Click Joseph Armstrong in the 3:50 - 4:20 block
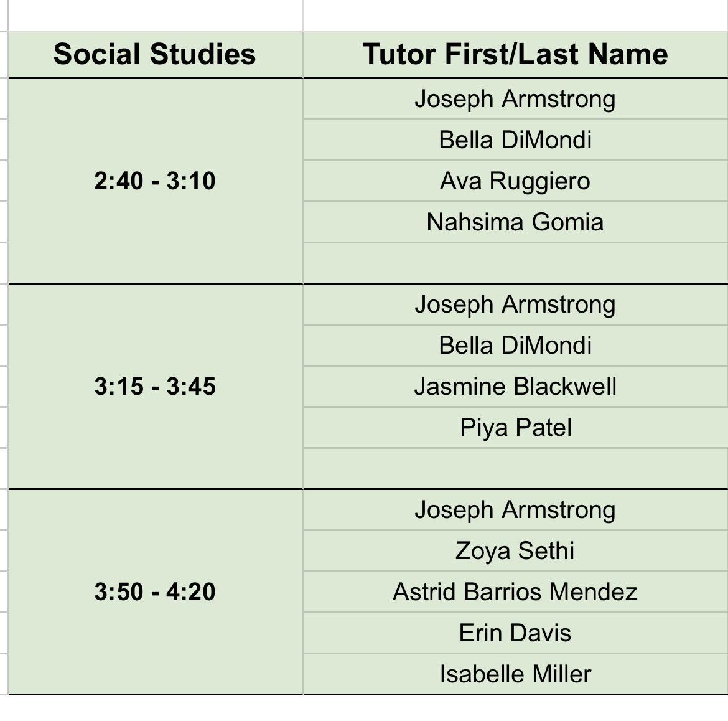728x721 pixels. [x=515, y=510]
